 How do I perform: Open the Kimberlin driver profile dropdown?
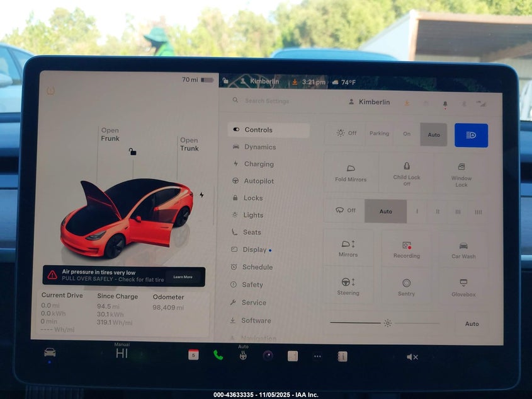(x=369, y=102)
